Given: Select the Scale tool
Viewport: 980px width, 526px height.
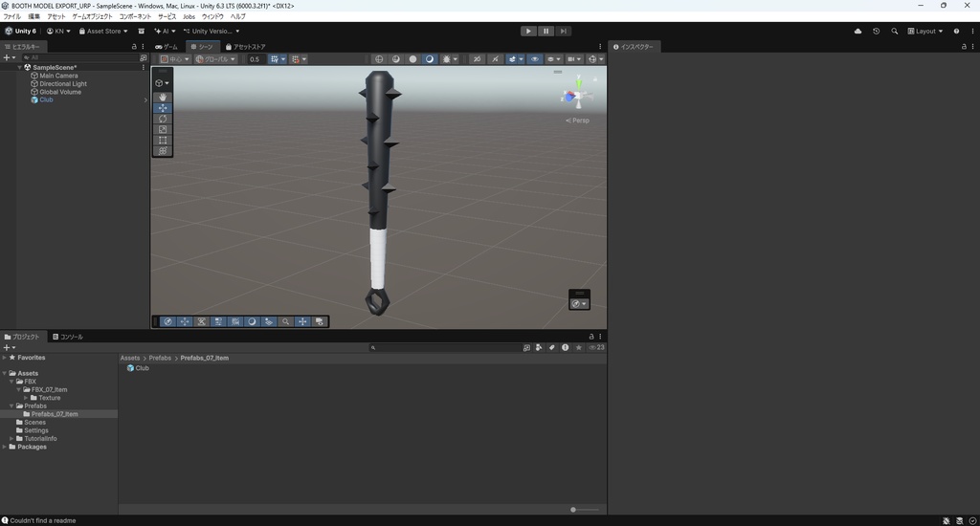Looking at the screenshot, I should click(163, 129).
